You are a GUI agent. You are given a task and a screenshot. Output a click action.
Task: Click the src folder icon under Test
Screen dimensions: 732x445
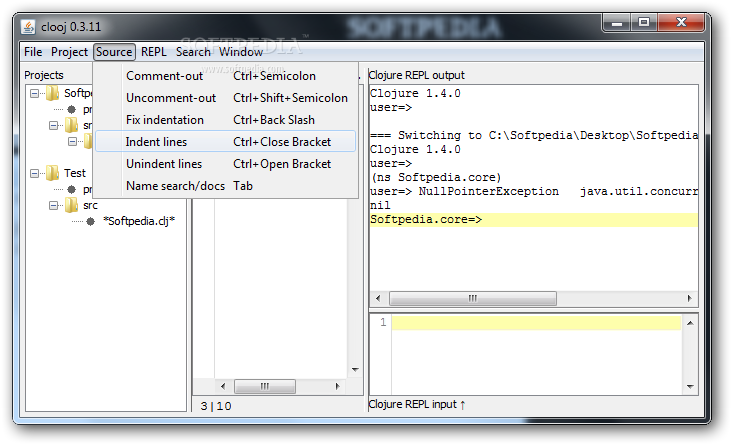(71, 205)
